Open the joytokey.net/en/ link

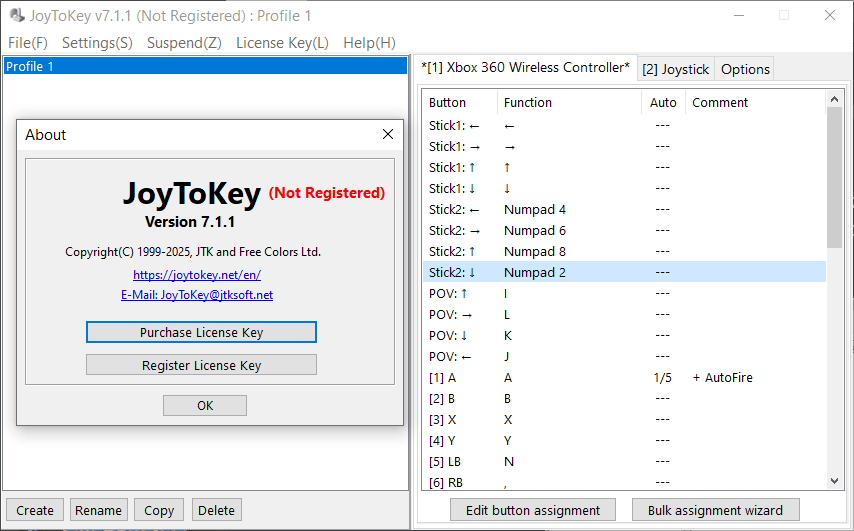coord(197,274)
